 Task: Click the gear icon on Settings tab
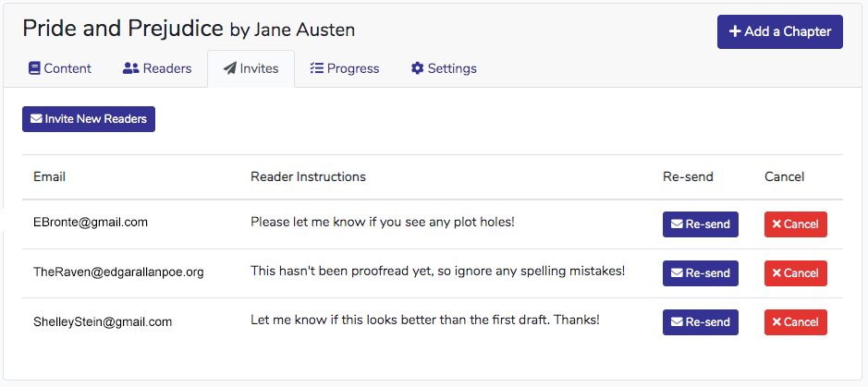(417, 68)
